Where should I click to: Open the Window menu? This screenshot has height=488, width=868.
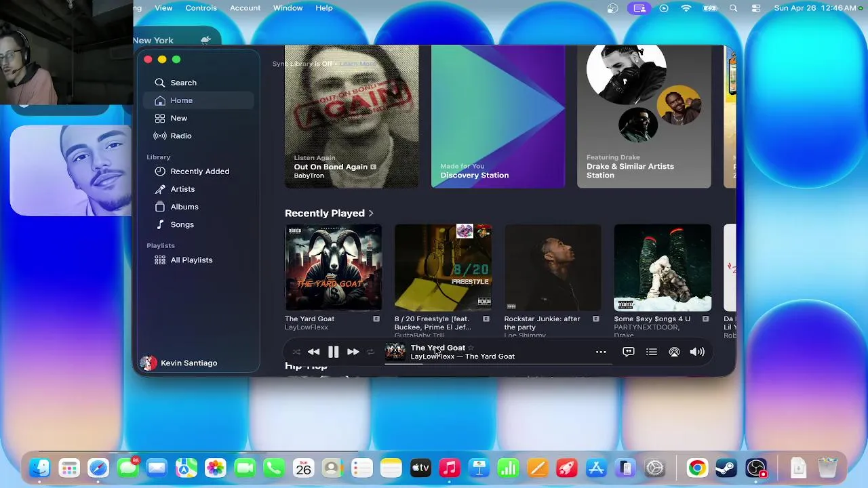pyautogui.click(x=288, y=8)
